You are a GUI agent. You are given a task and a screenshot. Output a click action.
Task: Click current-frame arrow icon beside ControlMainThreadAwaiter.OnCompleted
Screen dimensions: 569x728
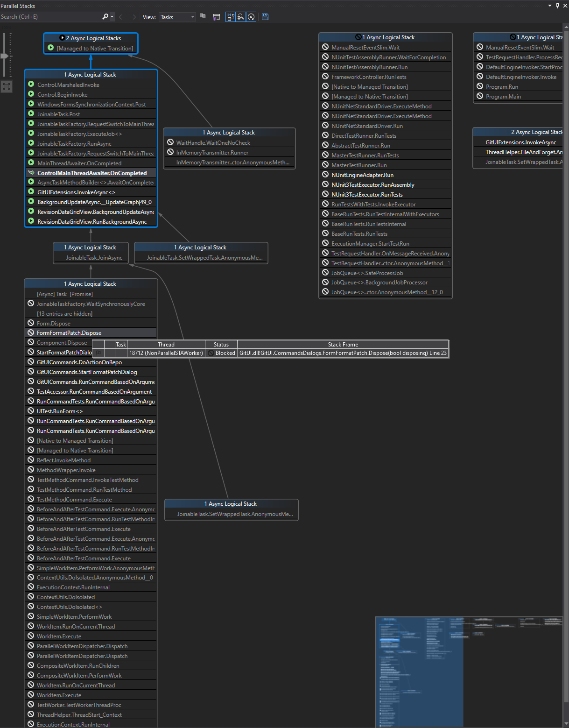31,173
